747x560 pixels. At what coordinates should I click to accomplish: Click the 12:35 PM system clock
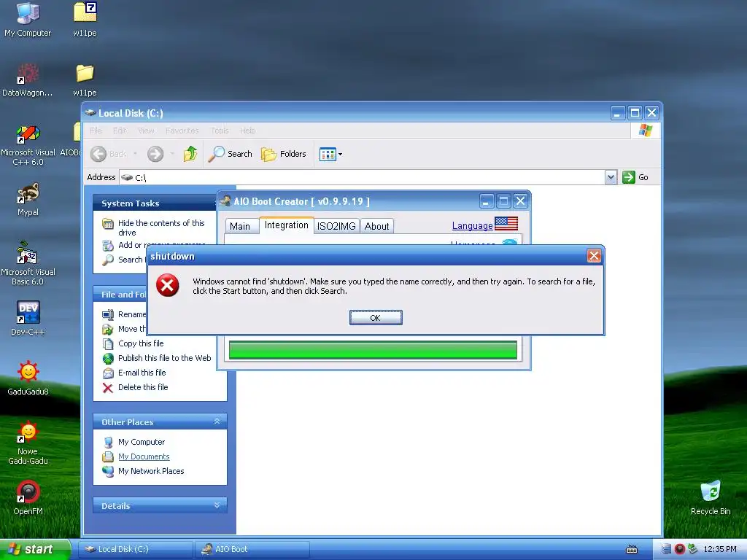[x=720, y=549]
